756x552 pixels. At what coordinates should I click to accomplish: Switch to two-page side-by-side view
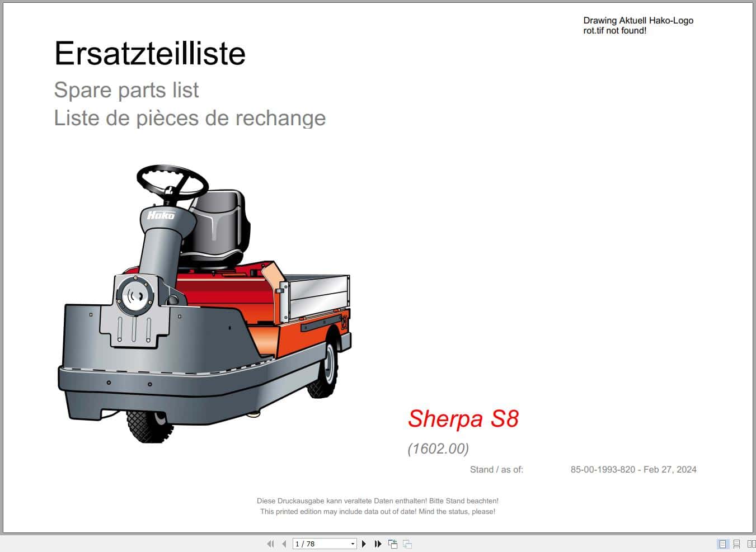(x=751, y=544)
